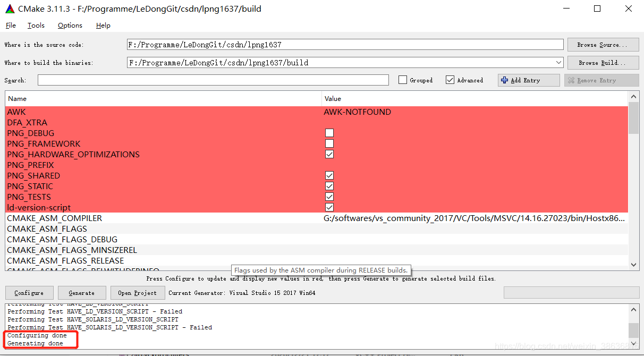Uncheck the ld-version-script option

[329, 207]
